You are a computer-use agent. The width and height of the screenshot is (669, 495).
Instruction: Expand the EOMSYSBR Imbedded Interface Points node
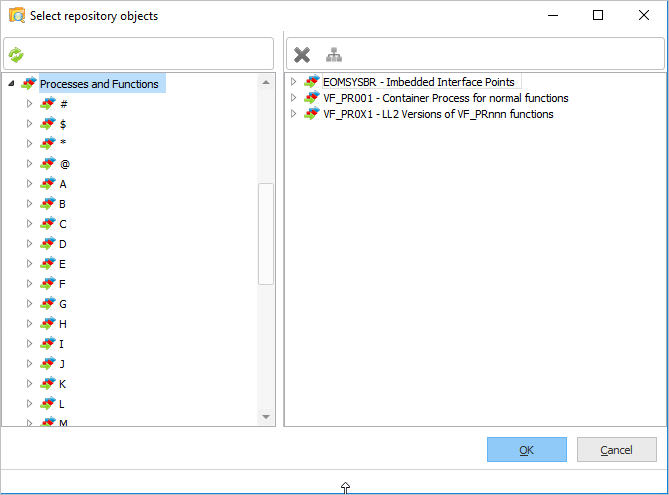point(294,82)
